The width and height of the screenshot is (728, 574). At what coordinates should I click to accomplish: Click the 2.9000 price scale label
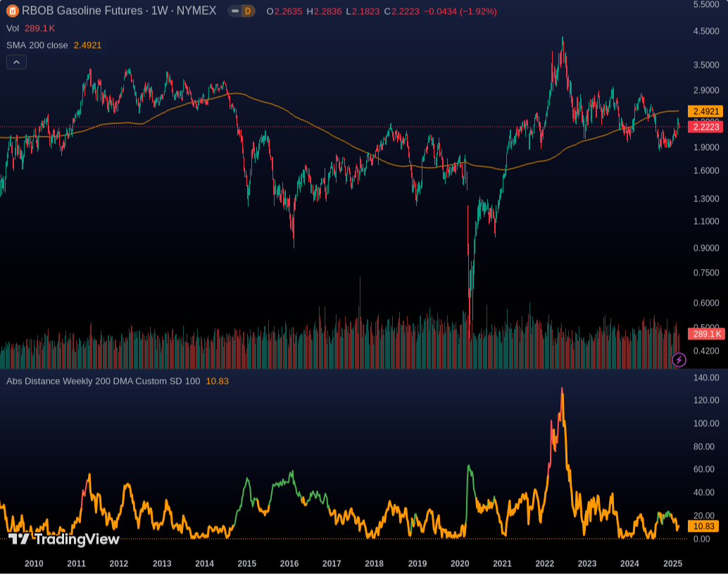click(x=706, y=90)
